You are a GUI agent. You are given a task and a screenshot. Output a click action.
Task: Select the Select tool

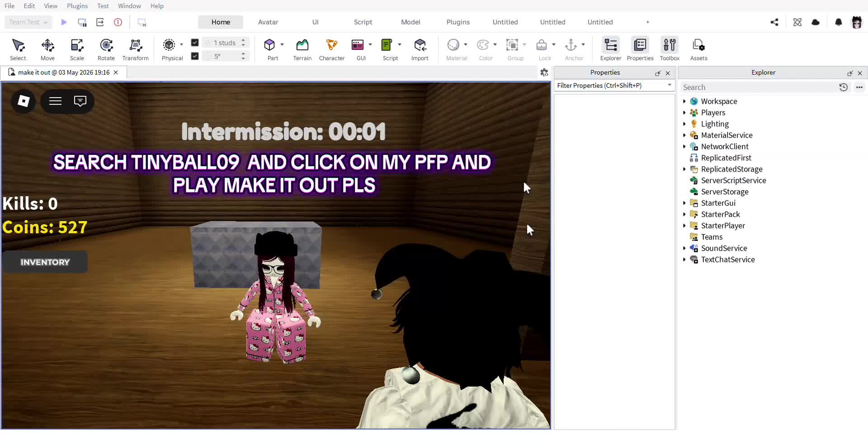[x=18, y=49]
